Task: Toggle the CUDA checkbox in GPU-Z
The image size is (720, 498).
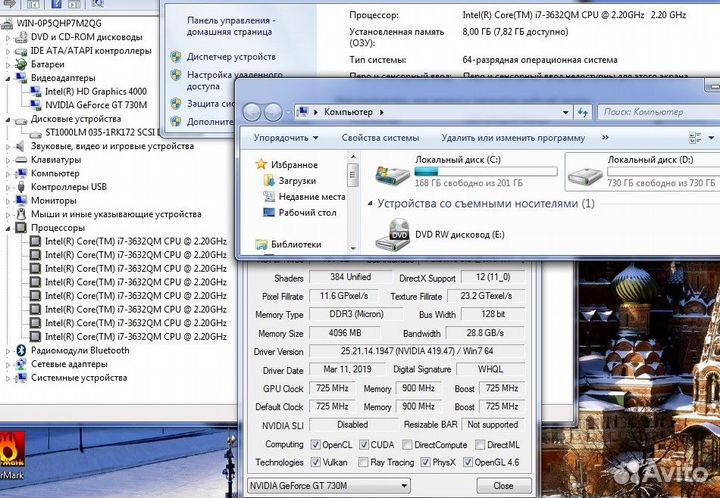Action: 364,444
